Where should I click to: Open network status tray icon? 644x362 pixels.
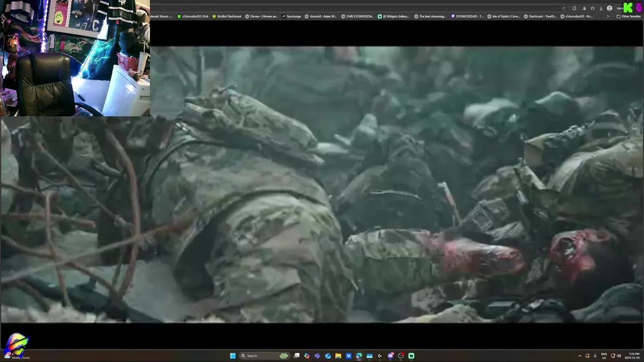613,355
